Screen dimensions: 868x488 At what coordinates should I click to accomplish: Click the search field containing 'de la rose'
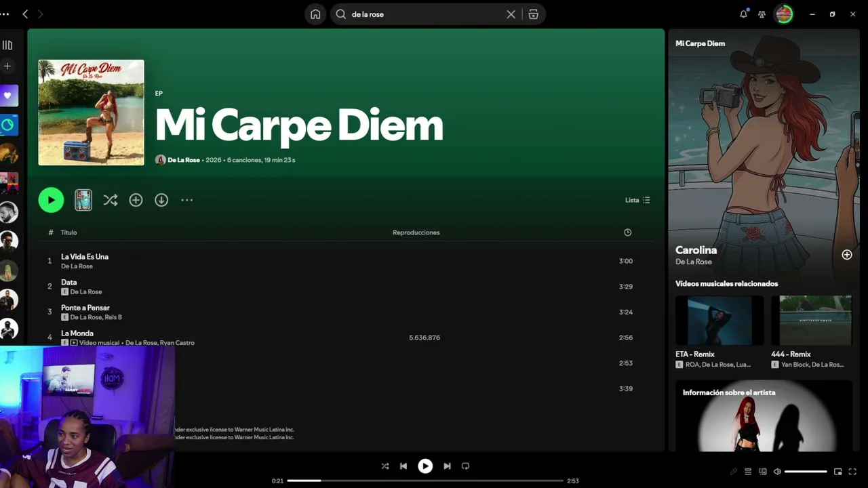(425, 14)
